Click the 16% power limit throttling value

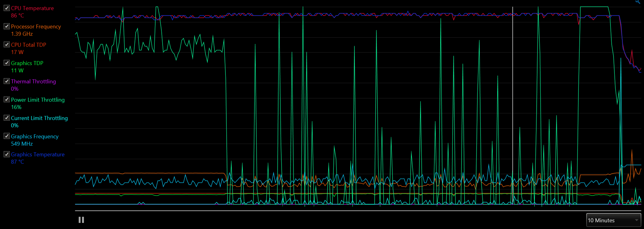[16, 107]
